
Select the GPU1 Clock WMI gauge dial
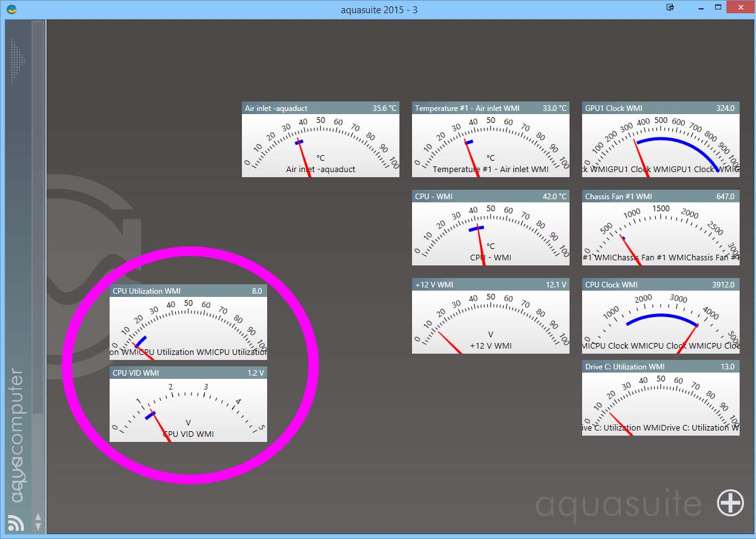click(661, 146)
